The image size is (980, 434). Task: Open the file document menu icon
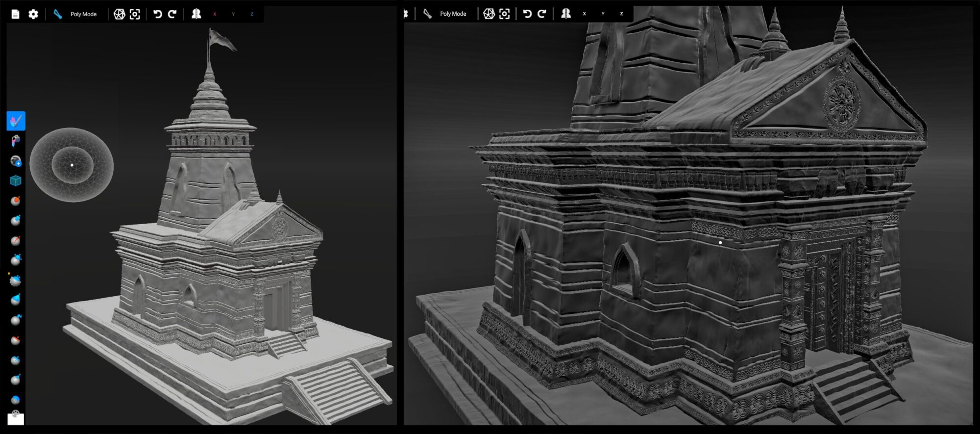pos(15,14)
